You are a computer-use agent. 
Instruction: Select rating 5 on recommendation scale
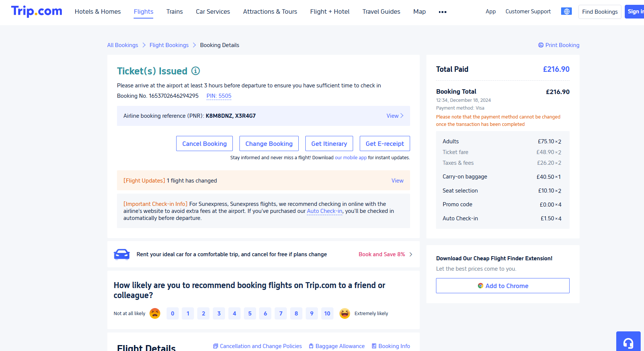click(250, 314)
